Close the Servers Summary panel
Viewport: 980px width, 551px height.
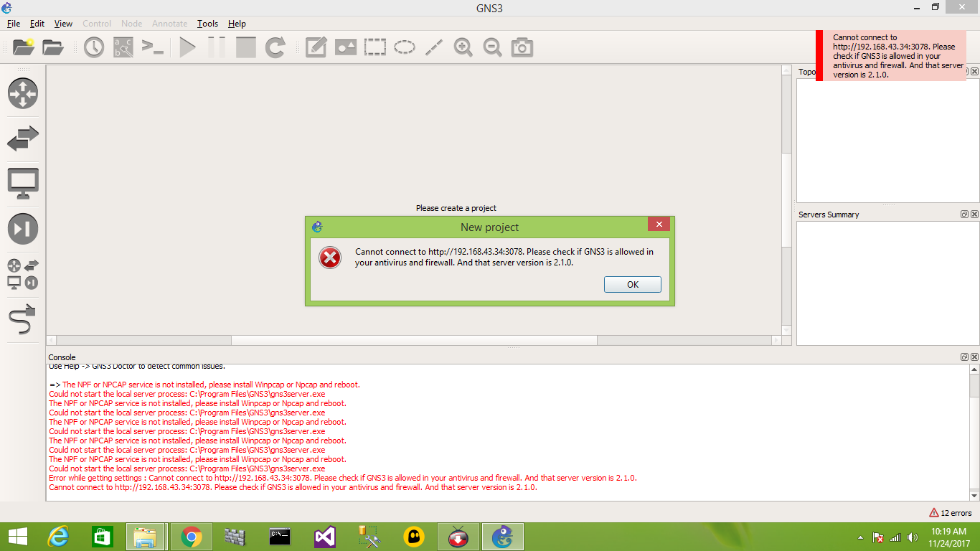click(x=974, y=215)
